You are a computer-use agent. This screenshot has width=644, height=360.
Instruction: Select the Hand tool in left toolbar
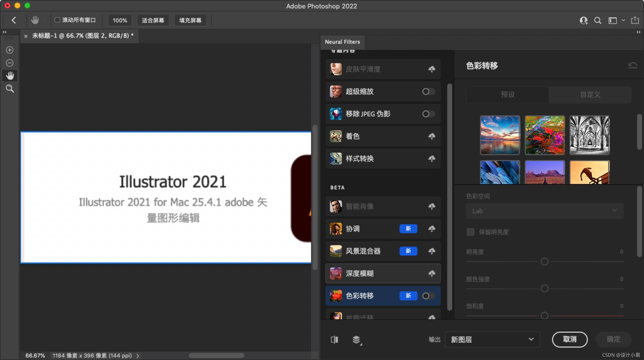click(10, 76)
